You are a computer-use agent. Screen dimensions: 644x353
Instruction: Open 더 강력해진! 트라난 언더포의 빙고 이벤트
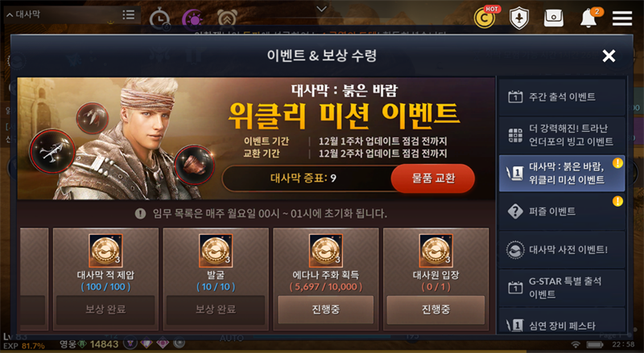561,135
